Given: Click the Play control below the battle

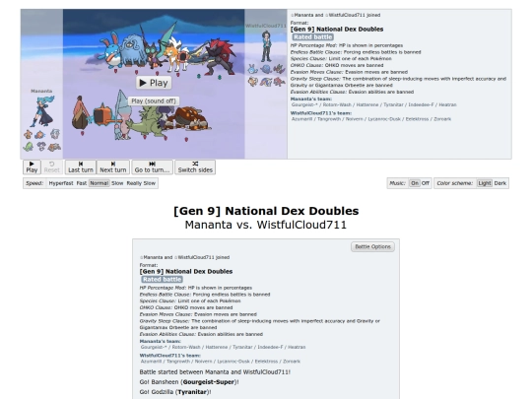Looking at the screenshot, I should point(32,167).
